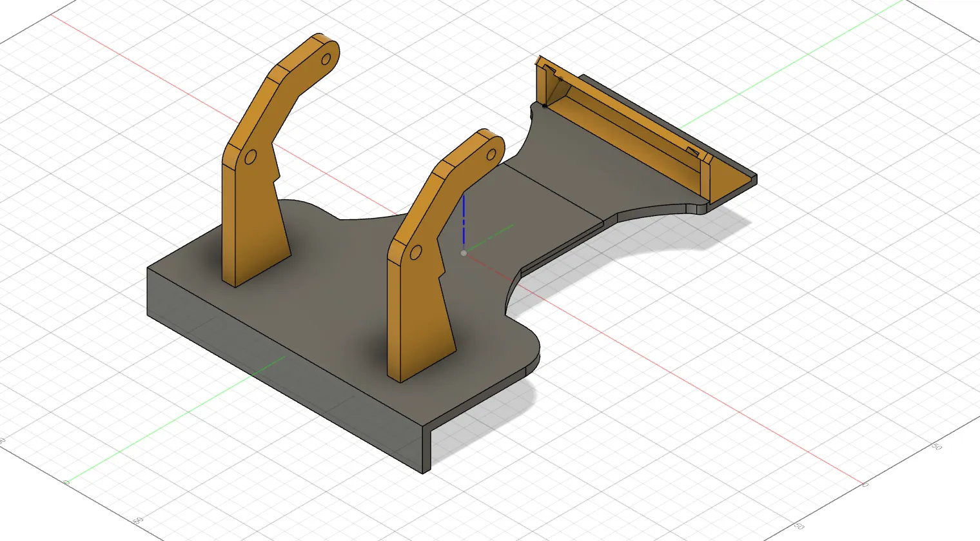Click the lower hole on the right orange bracket

(416, 252)
